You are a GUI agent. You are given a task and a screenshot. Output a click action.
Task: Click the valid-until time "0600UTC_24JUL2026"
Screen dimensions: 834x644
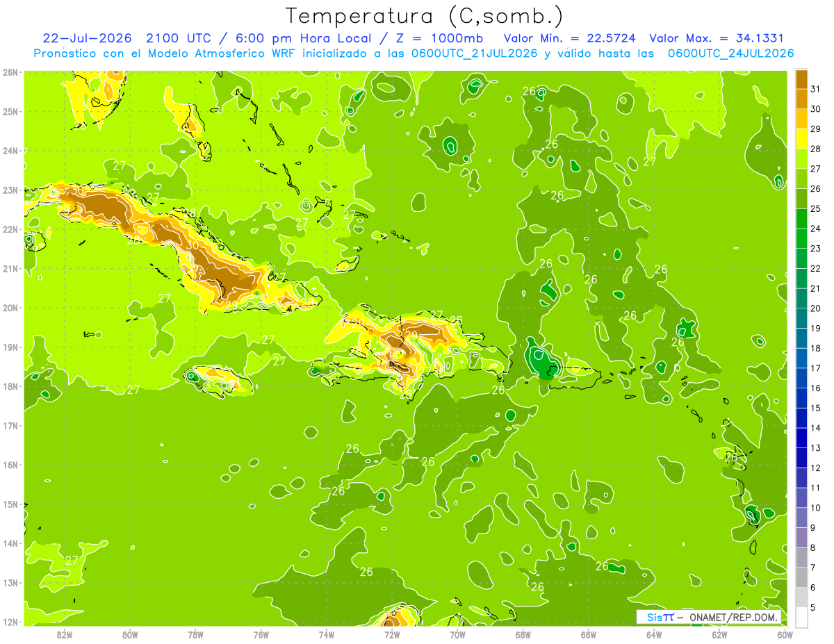[730, 53]
